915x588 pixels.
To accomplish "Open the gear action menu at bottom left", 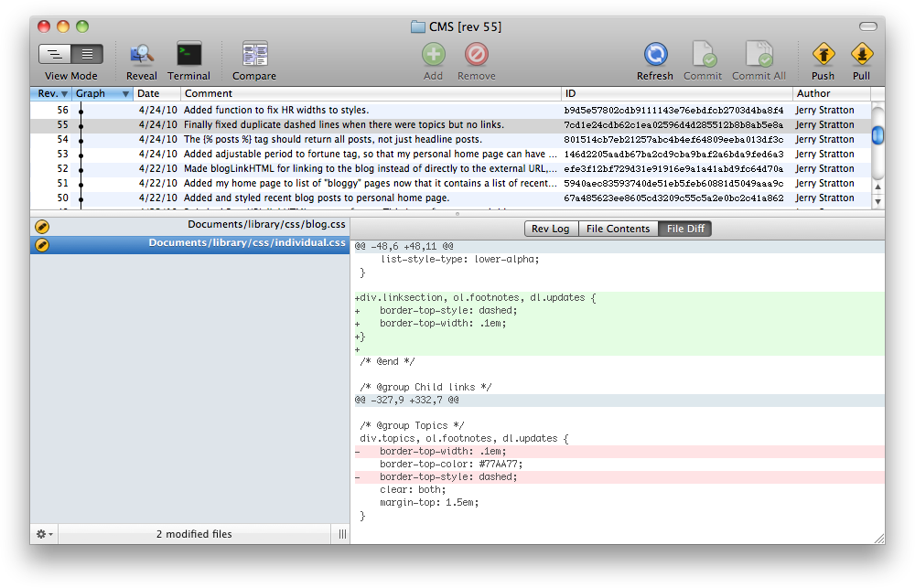I will click(44, 534).
